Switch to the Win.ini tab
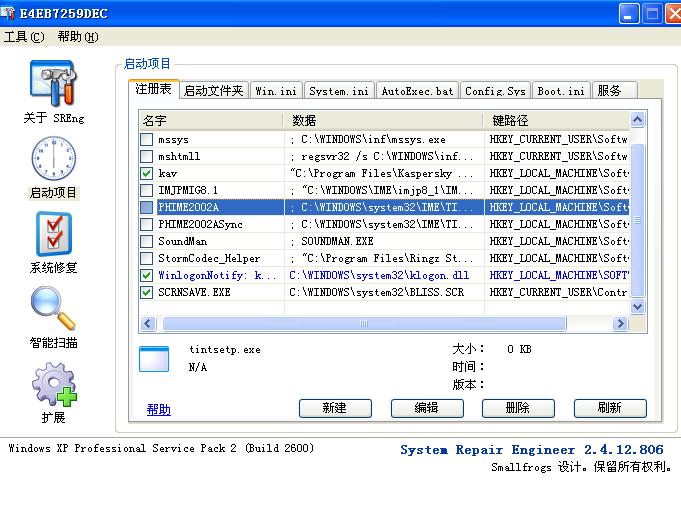The width and height of the screenshot is (681, 512). coord(276,91)
